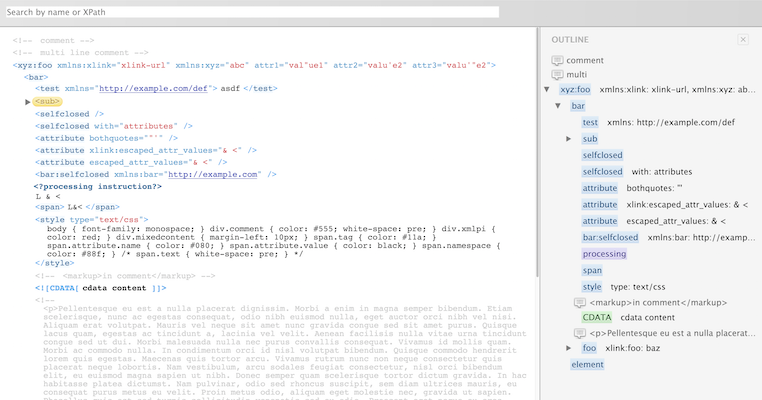Click the OUTLINE panel heading
The image size is (762, 400).
point(570,40)
